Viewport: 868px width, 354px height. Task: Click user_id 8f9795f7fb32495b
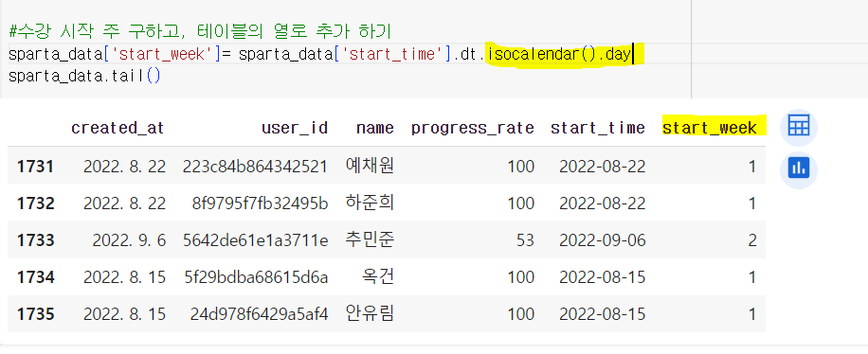point(261,204)
